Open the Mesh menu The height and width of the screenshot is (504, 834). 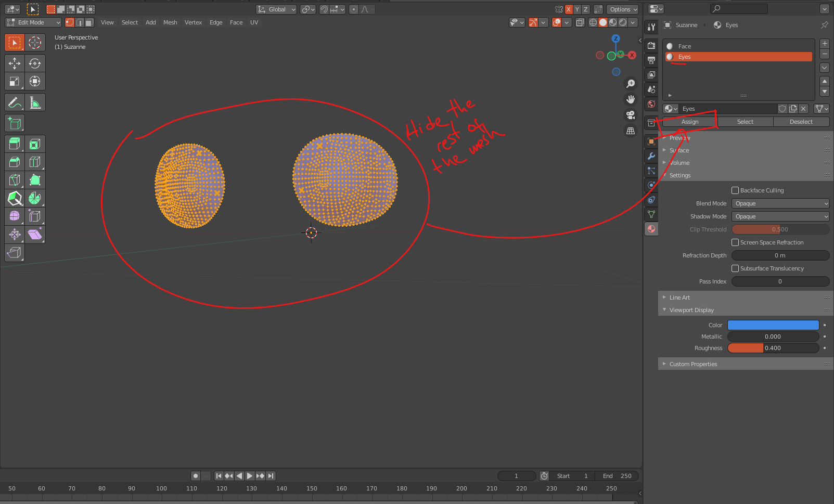point(170,22)
